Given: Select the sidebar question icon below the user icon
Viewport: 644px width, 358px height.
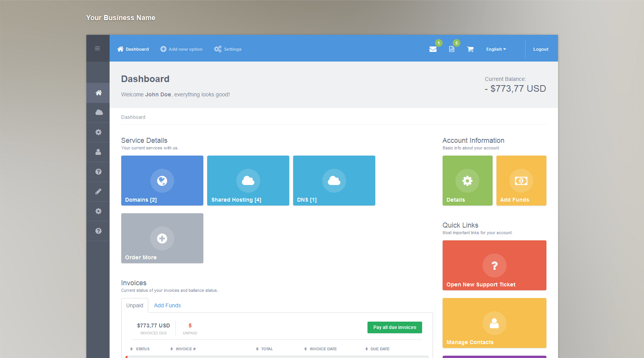Looking at the screenshot, I should [98, 172].
